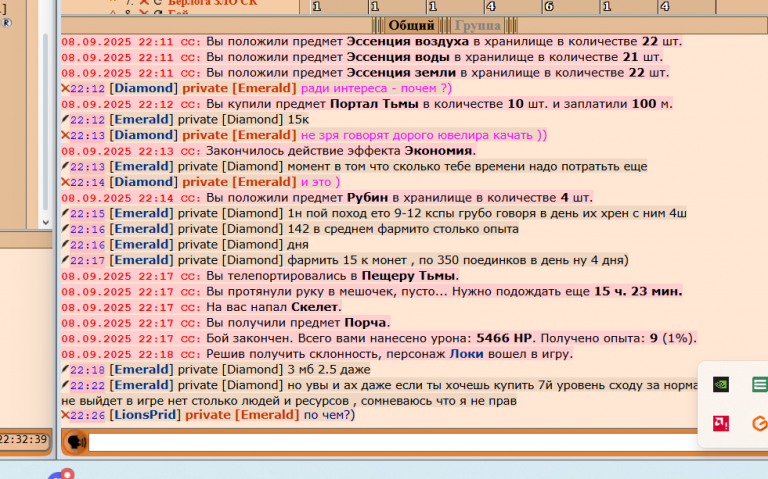
Task: Click X icon on LionsPrid 'по чем?' message
Action: click(x=65, y=415)
